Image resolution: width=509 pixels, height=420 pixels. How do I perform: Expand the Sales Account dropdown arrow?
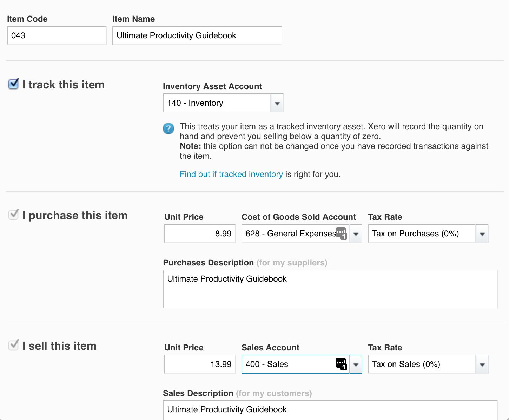(356, 365)
